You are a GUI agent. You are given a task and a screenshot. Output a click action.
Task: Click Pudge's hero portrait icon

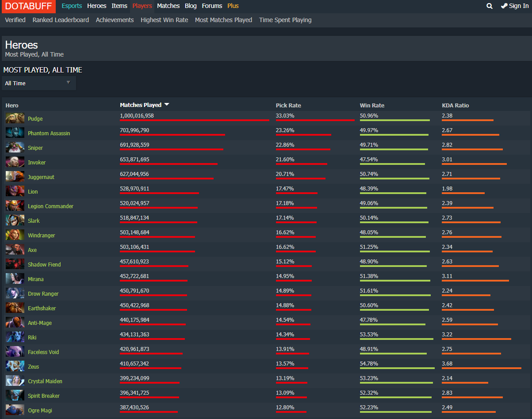coord(15,118)
